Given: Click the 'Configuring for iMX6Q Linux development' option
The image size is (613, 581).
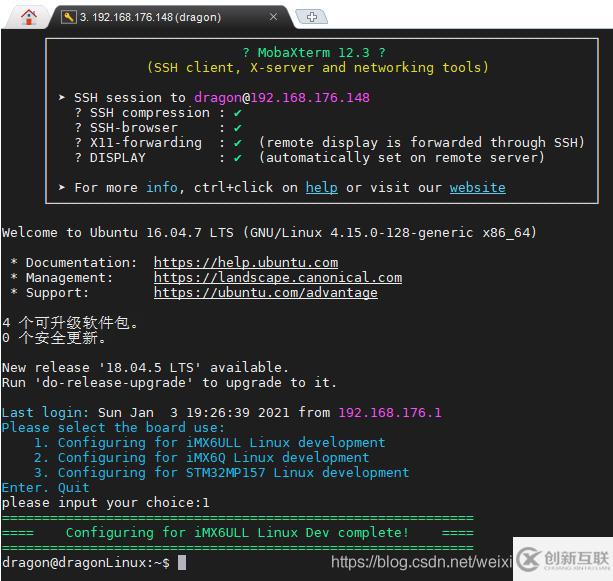Looking at the screenshot, I should point(213,457).
